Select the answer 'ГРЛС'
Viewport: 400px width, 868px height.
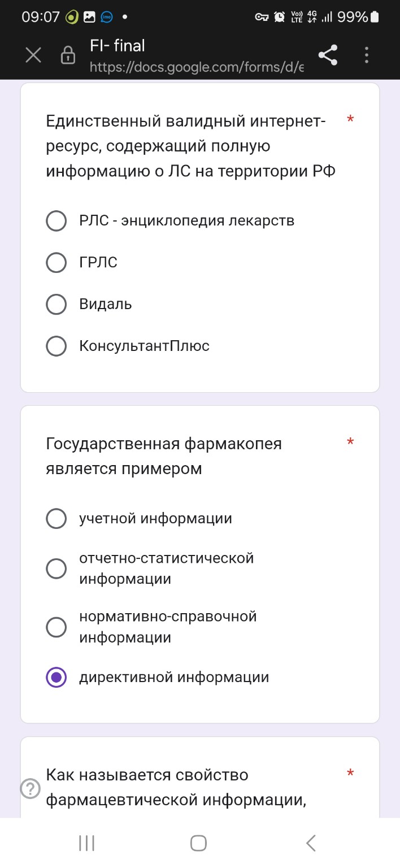56,262
